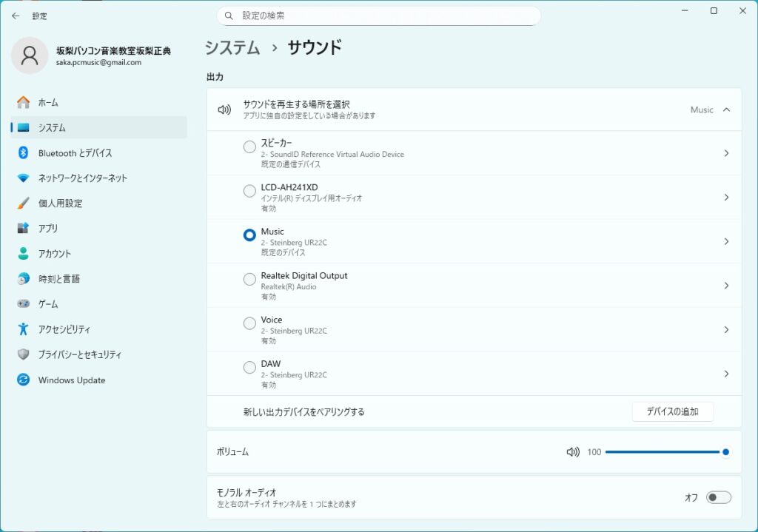Open personalization via the paintbrush icon
This screenshot has width=758, height=532.
point(24,203)
